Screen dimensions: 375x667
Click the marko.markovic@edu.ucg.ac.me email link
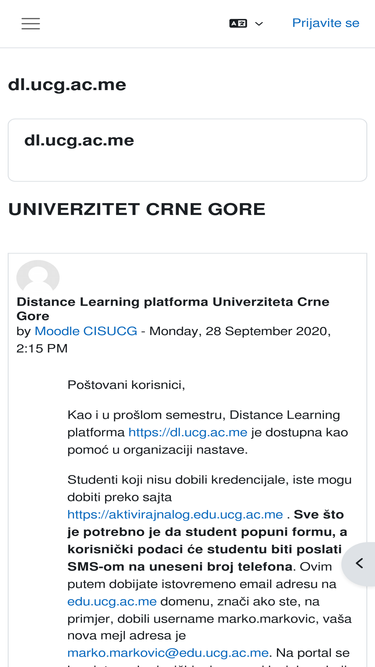pyautogui.click(x=168, y=653)
